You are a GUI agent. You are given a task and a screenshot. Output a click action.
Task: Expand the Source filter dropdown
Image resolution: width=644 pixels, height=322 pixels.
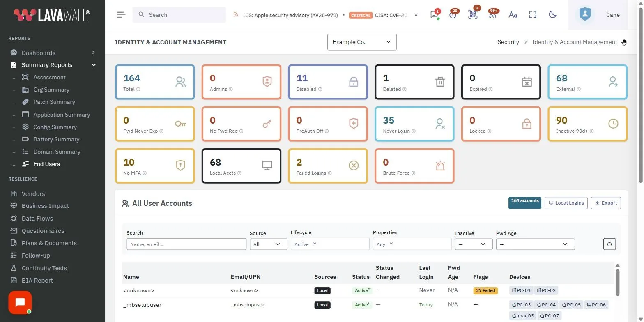(x=269, y=244)
